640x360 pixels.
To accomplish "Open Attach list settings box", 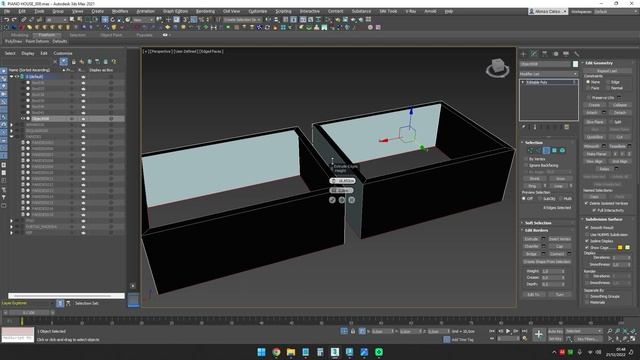I will pos(604,113).
